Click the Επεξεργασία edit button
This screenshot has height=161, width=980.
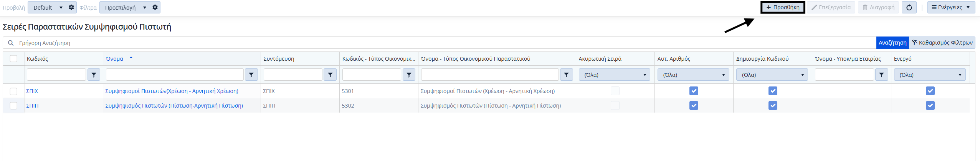(x=831, y=7)
